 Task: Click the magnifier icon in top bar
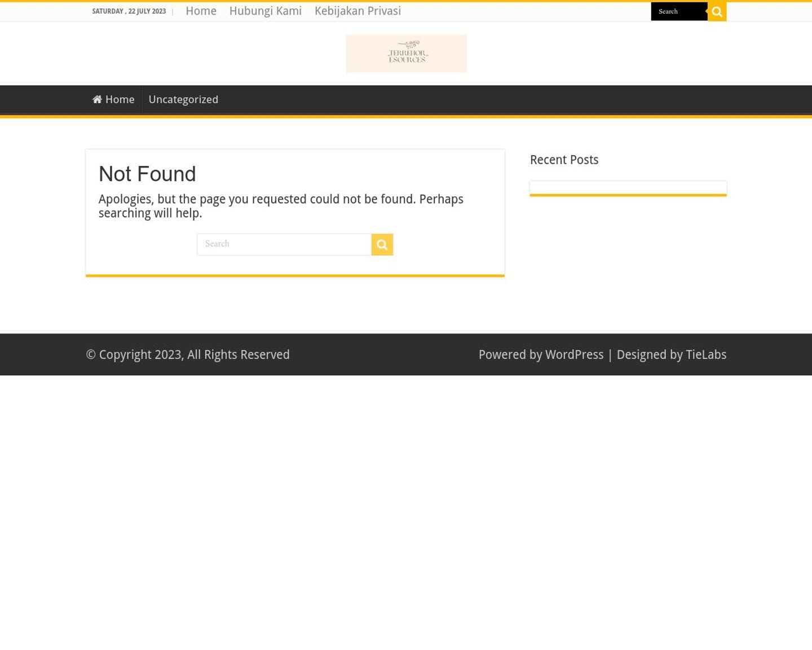point(717,12)
